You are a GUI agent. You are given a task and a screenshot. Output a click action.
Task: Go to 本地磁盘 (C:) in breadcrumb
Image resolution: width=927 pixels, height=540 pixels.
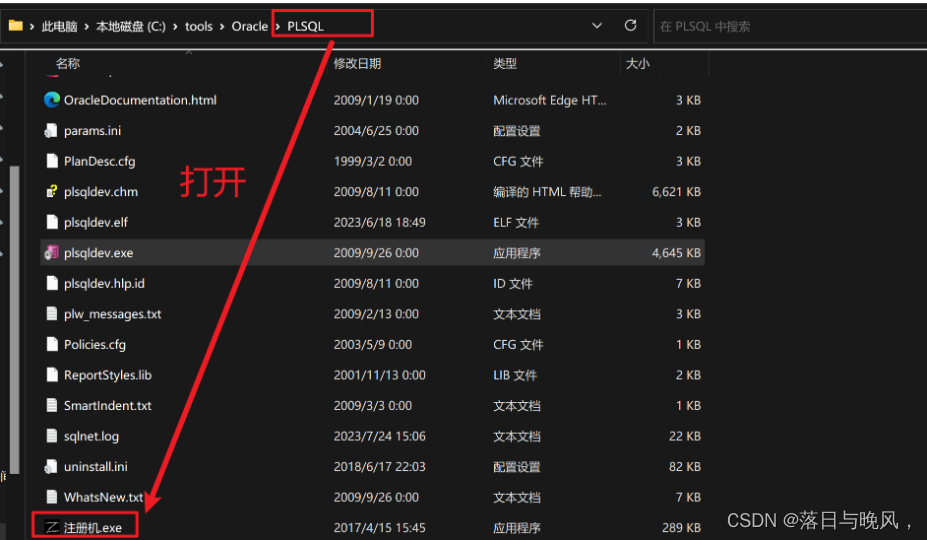(131, 27)
